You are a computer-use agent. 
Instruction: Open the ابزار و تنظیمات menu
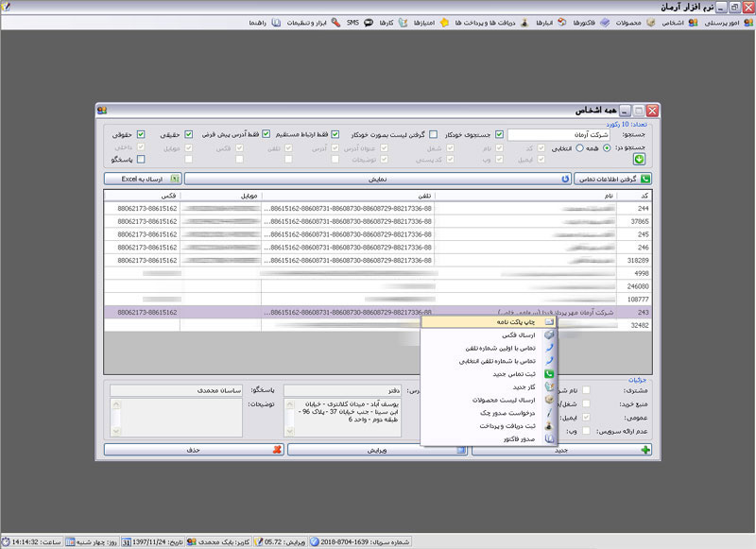[x=306, y=23]
